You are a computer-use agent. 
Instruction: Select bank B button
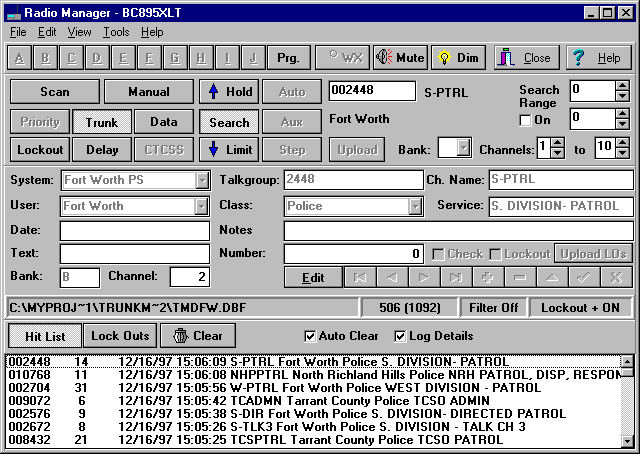tap(45, 58)
